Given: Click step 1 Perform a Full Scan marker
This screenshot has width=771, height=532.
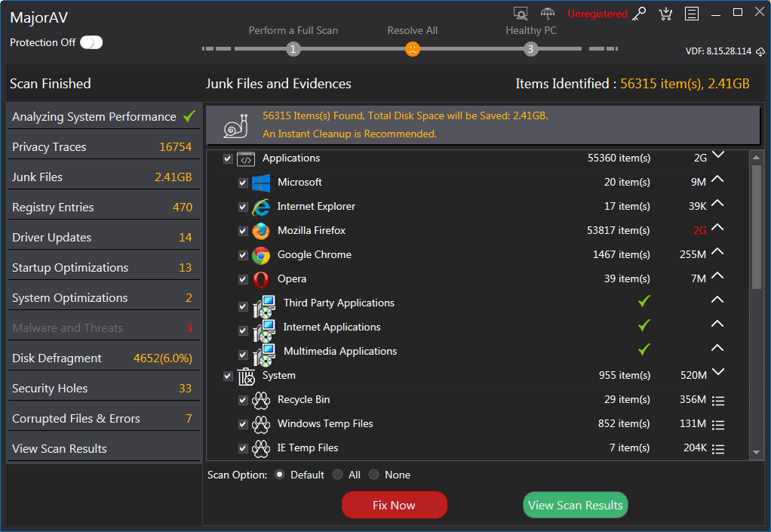Looking at the screenshot, I should [x=293, y=49].
